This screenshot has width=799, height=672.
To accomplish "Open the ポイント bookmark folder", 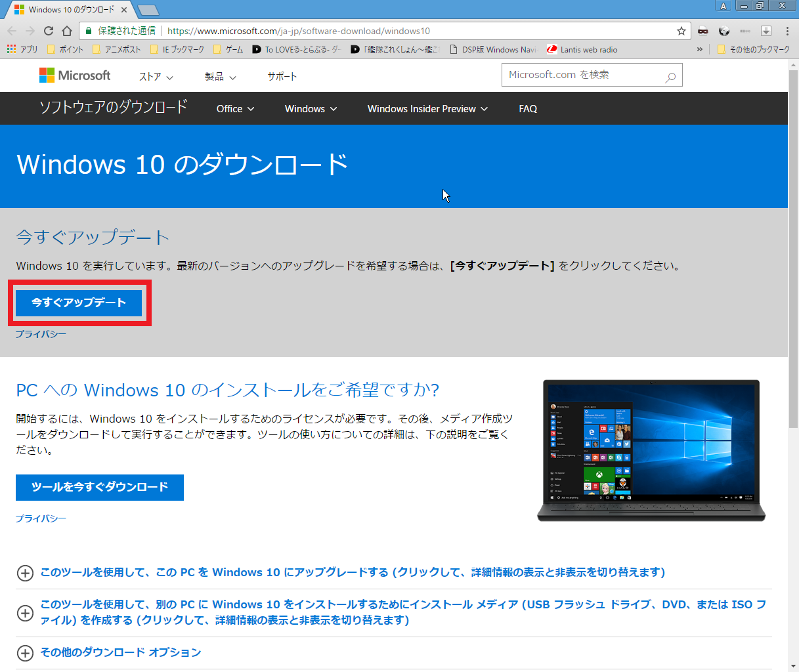I will coord(65,49).
